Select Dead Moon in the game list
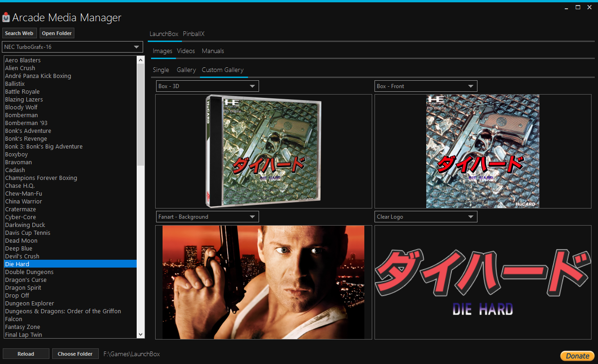This screenshot has width=598, height=364. click(x=70, y=241)
